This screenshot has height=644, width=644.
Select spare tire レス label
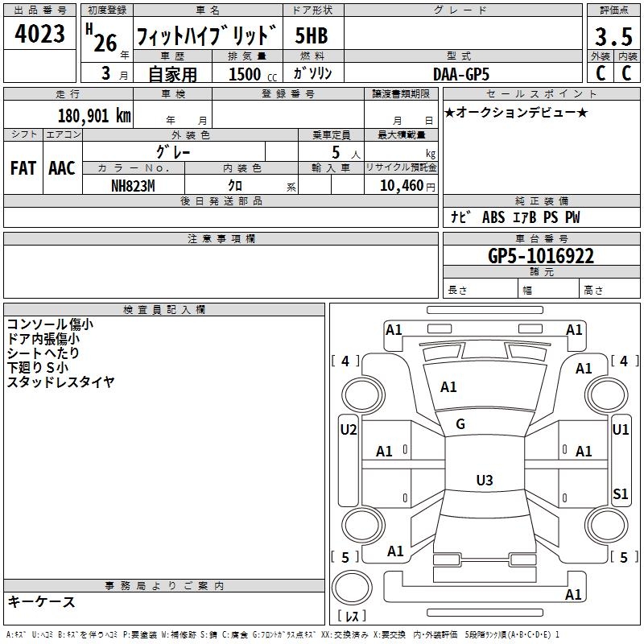click(352, 616)
